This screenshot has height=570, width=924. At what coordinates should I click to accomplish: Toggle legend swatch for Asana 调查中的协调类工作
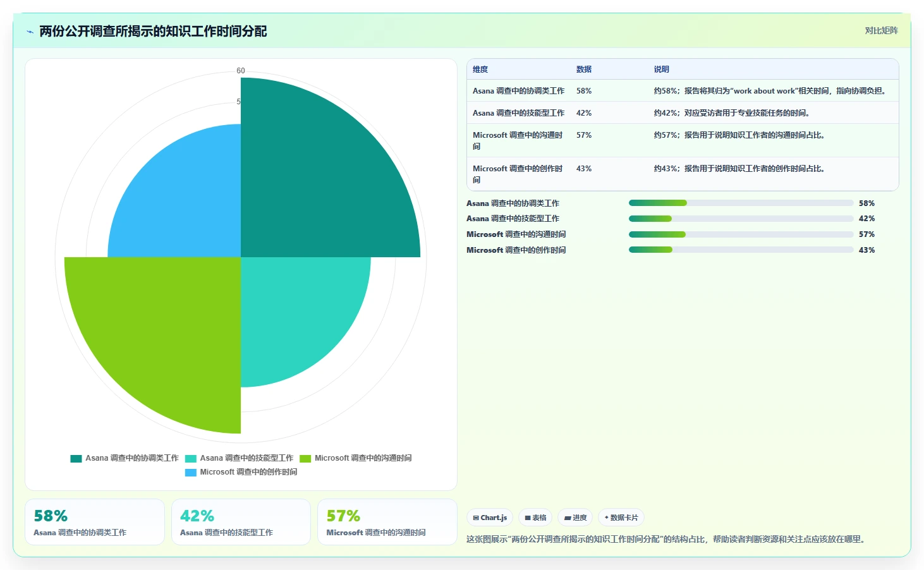(x=76, y=458)
